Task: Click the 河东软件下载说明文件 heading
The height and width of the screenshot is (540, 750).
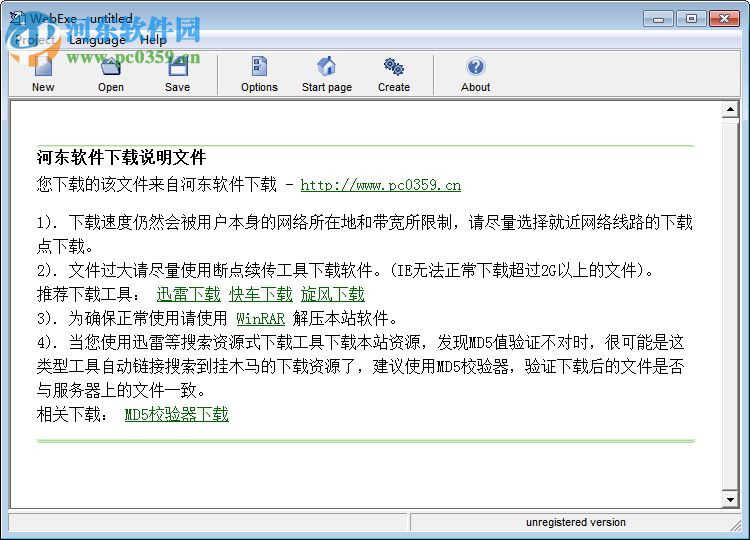Action: tap(121, 157)
